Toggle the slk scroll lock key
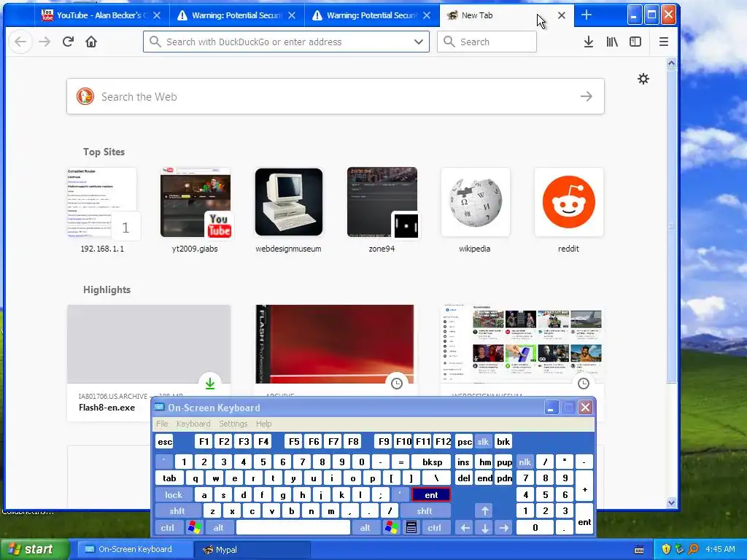 pos(483,441)
